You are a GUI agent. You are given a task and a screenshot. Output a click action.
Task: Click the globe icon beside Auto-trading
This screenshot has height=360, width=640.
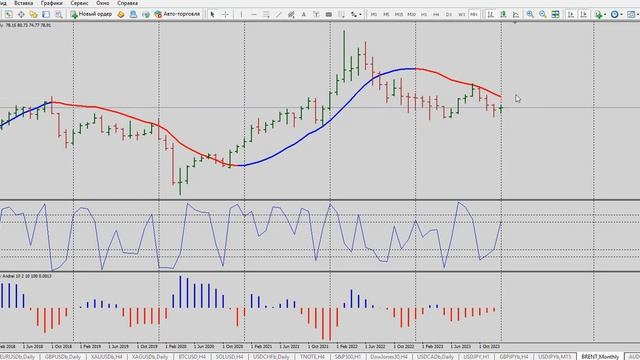coord(146,14)
